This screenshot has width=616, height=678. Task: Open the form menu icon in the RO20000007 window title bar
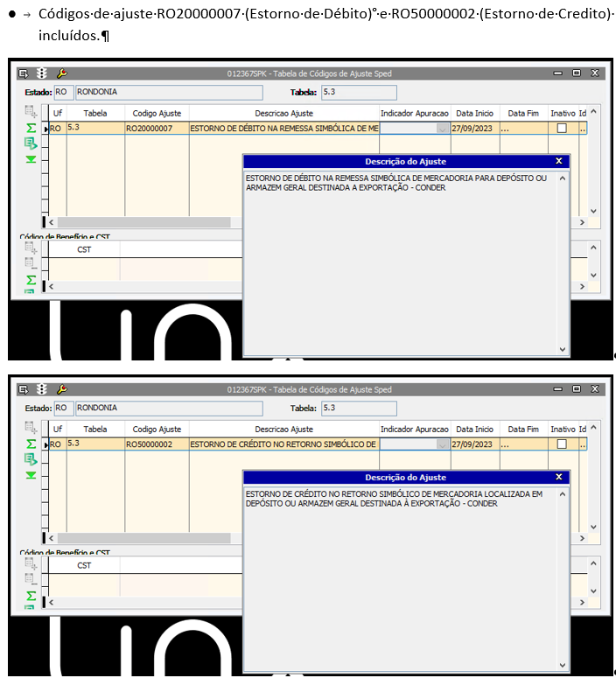24,73
